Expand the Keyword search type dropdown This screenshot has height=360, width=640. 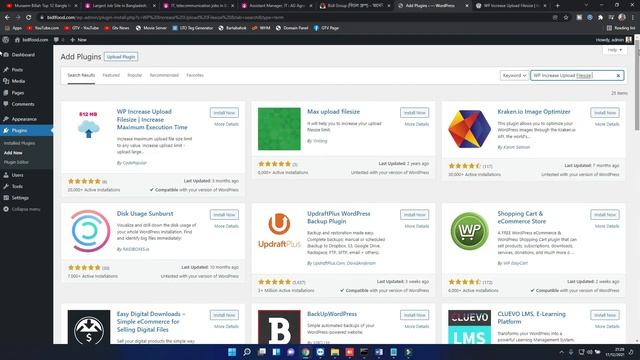point(514,76)
